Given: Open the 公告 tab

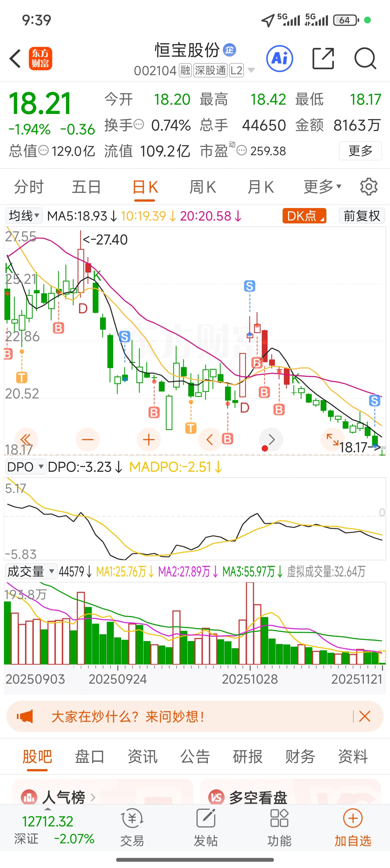Looking at the screenshot, I should pos(195,757).
